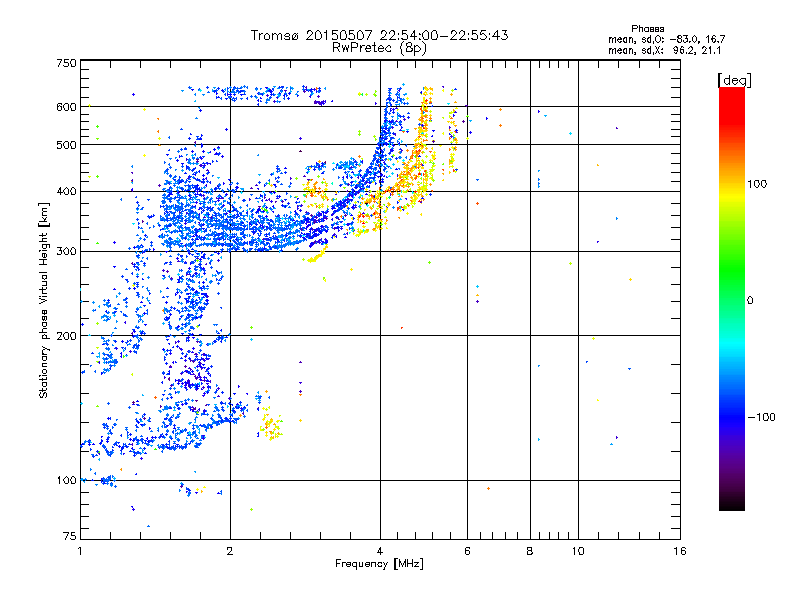Click the x-axis tick label '16'

pos(680,551)
